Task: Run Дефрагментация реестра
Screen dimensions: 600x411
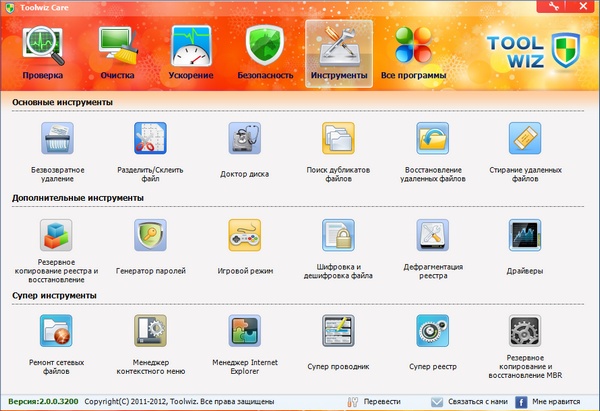Action: tap(432, 236)
